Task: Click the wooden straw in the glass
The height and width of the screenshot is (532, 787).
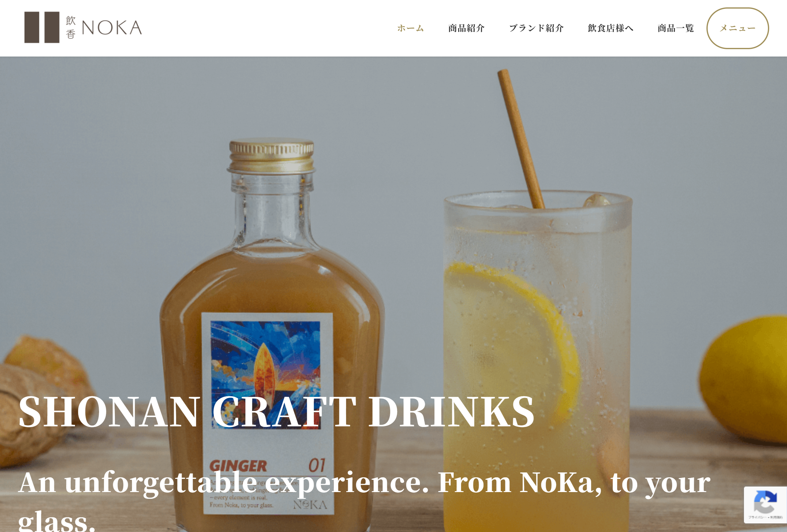Action: (521, 139)
